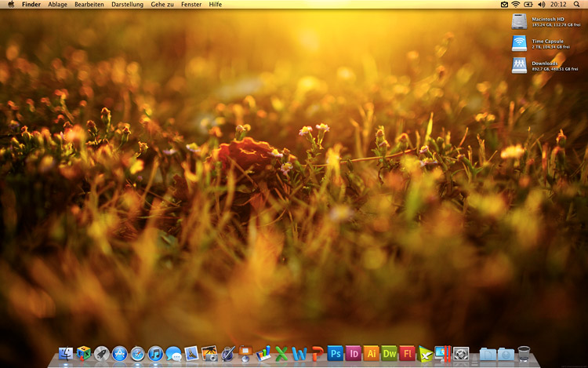Viewport: 588px width, 368px height.
Task: Open Microsoft Word blue W icon
Action: [299, 353]
